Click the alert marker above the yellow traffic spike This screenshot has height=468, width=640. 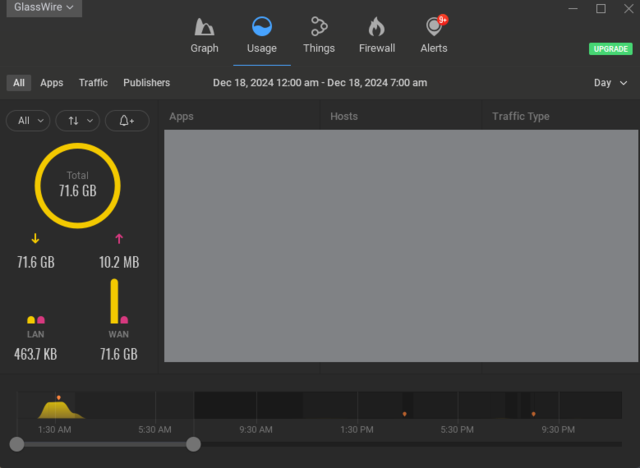(x=59, y=397)
